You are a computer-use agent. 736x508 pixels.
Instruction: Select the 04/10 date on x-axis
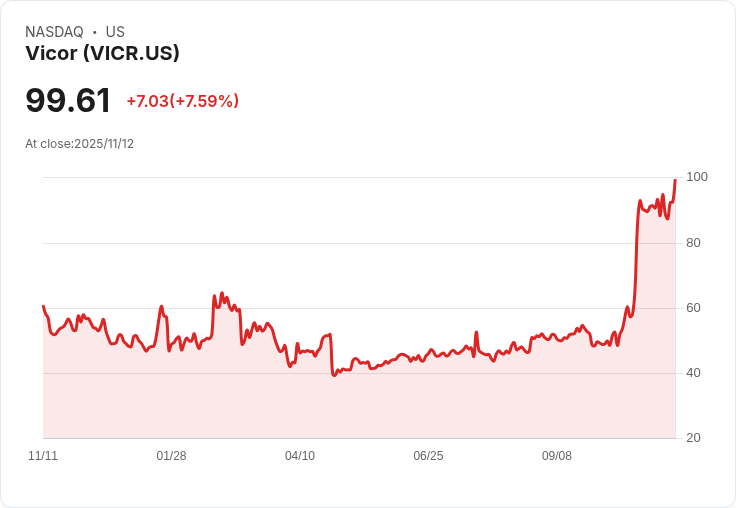tap(300, 456)
